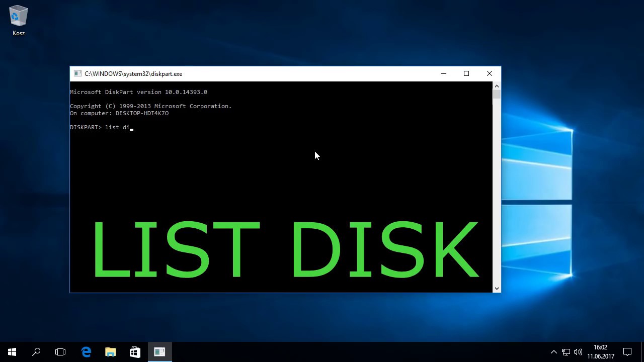Open the Windows Start menu
The height and width of the screenshot is (362, 644).
pos(12,352)
